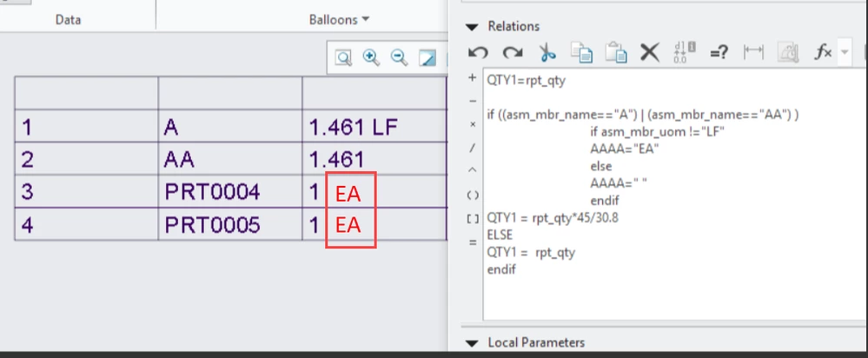Viewport: 868px width, 358px height.
Task: Expand the Local Parameters section
Action: click(x=471, y=343)
